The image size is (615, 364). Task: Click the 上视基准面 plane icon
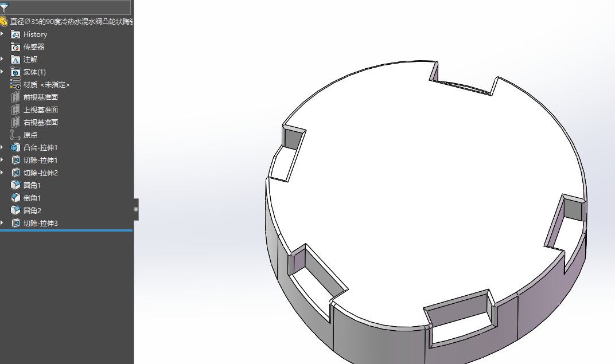pyautogui.click(x=15, y=109)
